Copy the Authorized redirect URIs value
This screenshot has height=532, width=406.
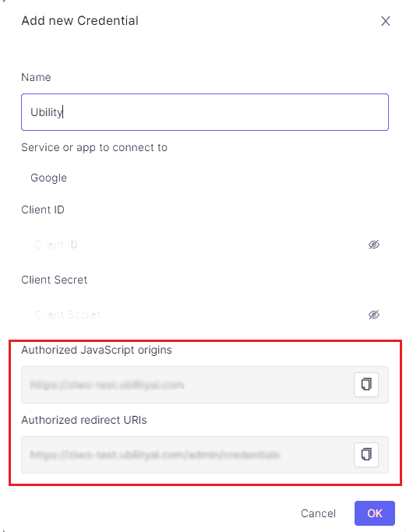(366, 454)
